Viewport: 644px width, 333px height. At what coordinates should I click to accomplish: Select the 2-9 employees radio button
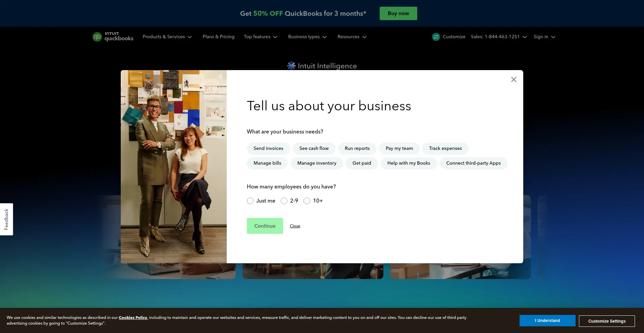[284, 201]
